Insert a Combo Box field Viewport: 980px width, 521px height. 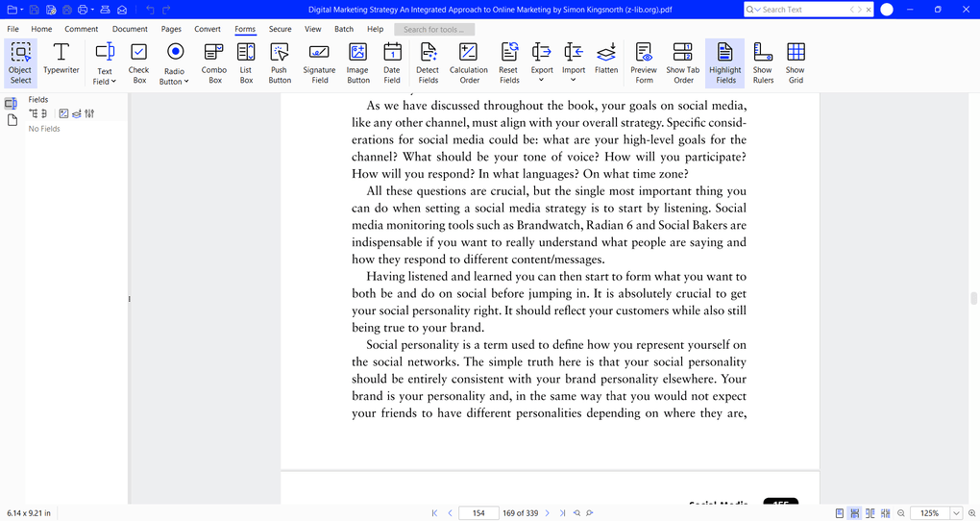click(x=214, y=63)
